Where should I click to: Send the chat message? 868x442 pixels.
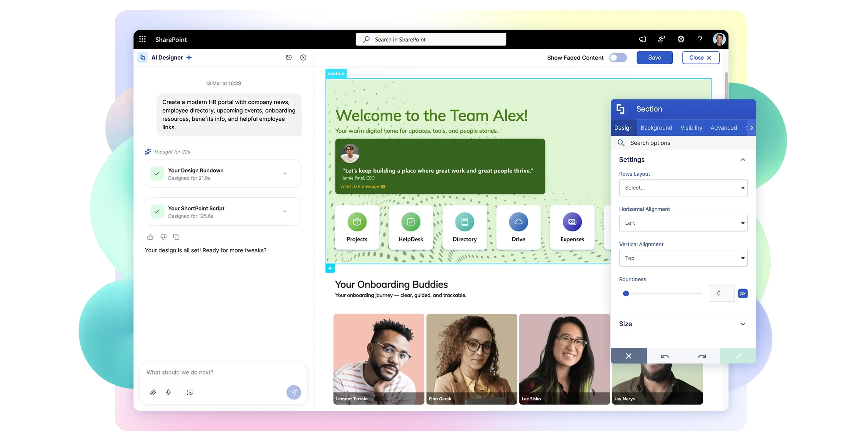coord(293,392)
